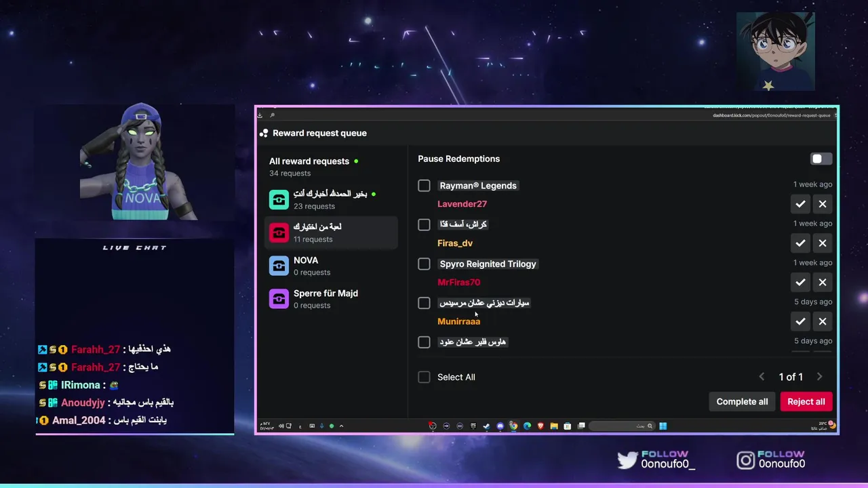Open Epic Games Launcher from the taskbar
The width and height of the screenshot is (868, 488).
(x=473, y=426)
